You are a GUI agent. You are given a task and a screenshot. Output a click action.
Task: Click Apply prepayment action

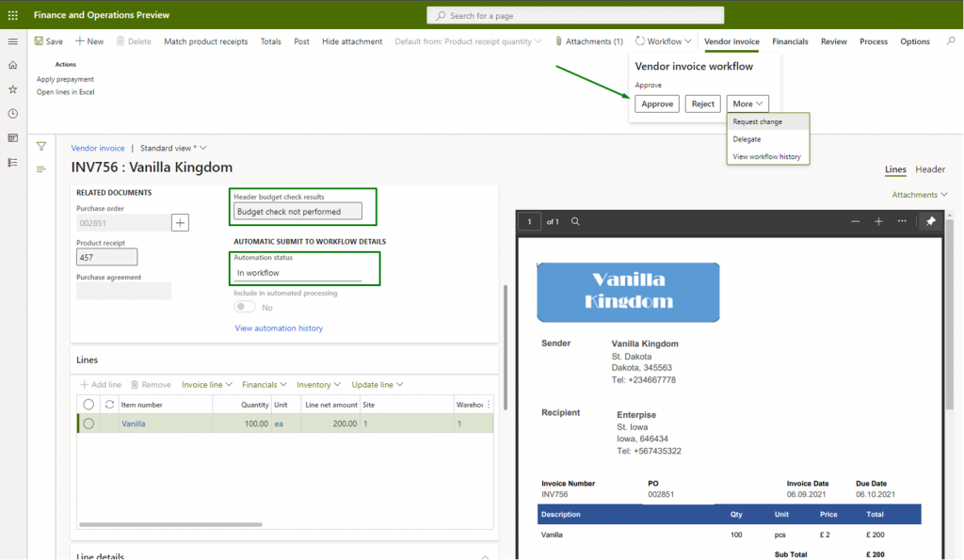(x=65, y=79)
